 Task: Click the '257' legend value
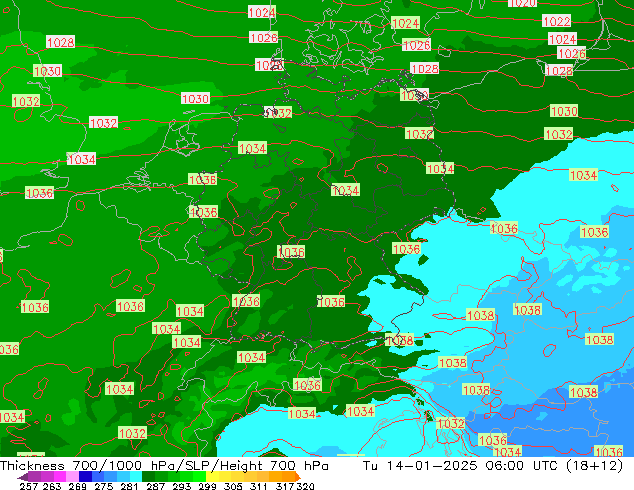pos(29,486)
